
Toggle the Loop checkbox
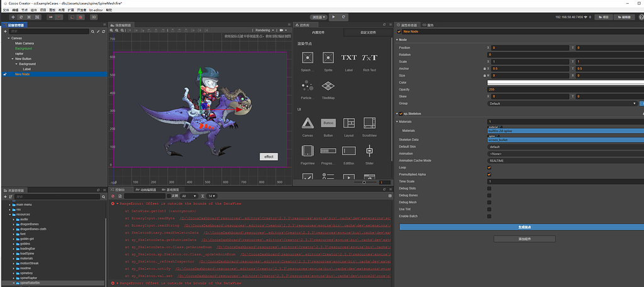click(x=489, y=168)
